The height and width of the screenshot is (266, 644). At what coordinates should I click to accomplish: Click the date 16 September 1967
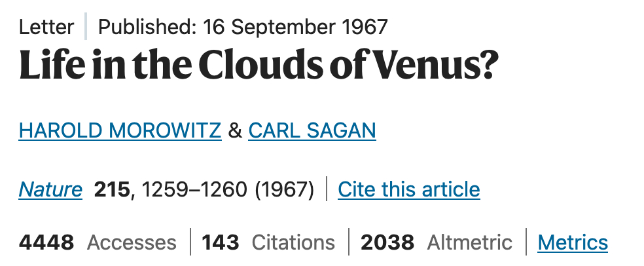point(295,27)
